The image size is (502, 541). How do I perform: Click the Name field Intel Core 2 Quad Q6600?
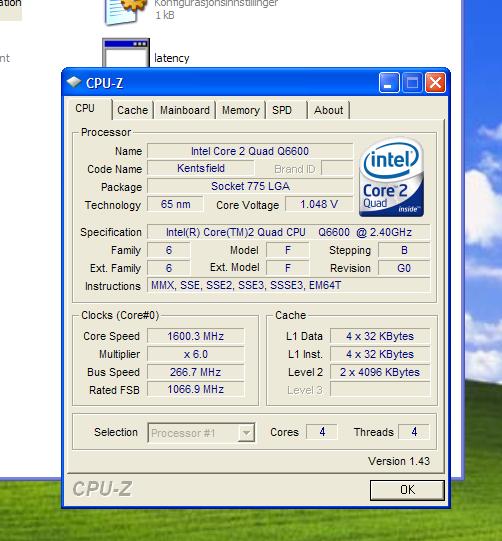(x=250, y=151)
